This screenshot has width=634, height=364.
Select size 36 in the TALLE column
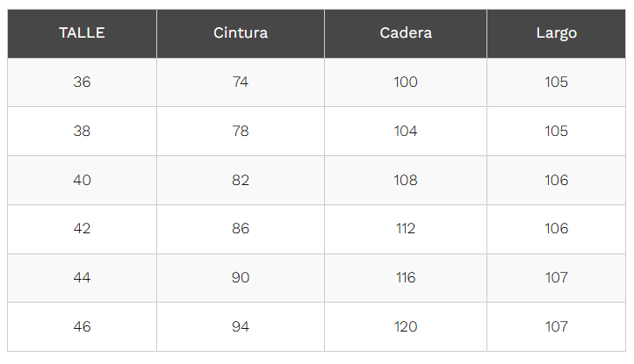tap(82, 82)
